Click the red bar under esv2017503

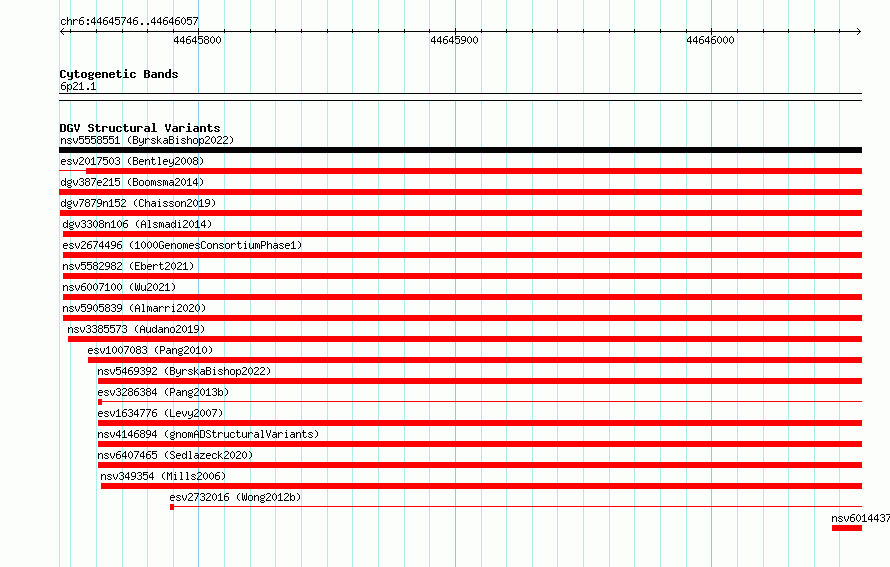pyautogui.click(x=474, y=171)
